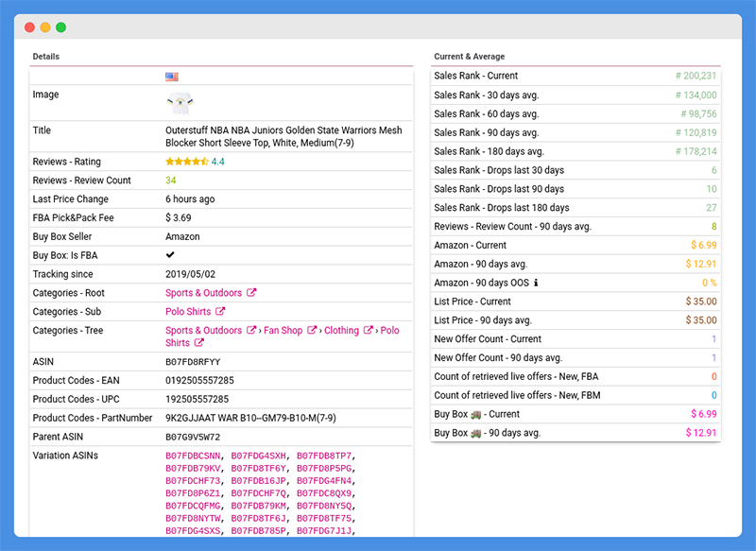Open variation ASIN B07FD8NY5Q
The height and width of the screenshot is (551, 756).
[x=324, y=507]
